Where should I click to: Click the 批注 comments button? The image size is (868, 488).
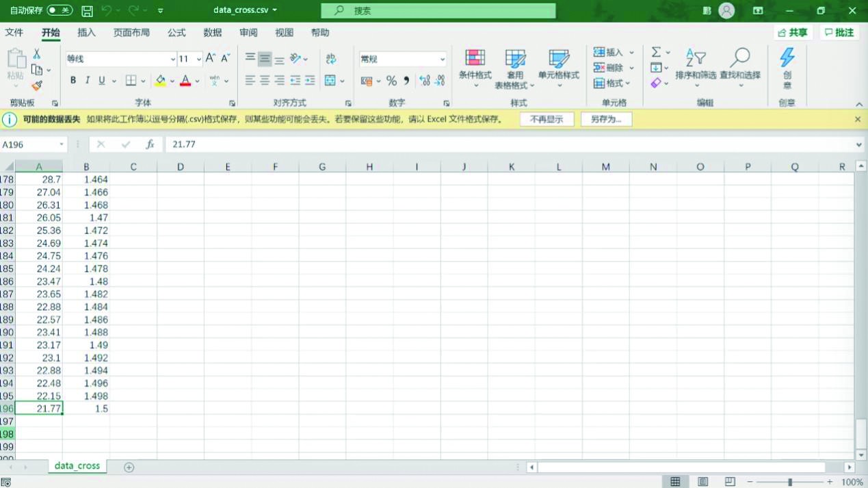point(839,32)
